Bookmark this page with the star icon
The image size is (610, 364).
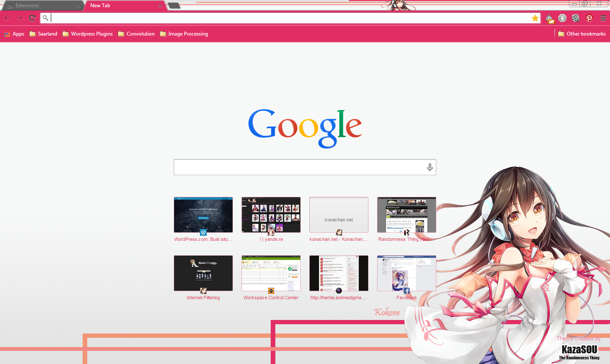click(x=535, y=18)
